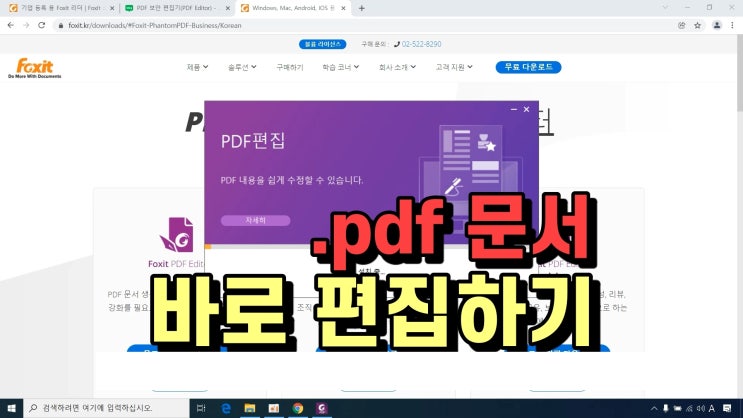Close the PDF Editor tab
The height and width of the screenshot is (418, 743).
pyautogui.click(x=227, y=8)
